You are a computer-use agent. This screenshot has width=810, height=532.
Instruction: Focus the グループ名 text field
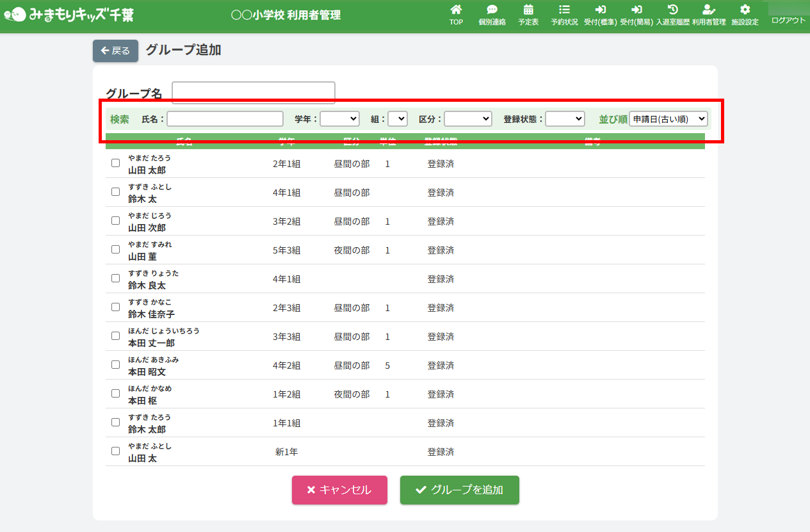253,93
